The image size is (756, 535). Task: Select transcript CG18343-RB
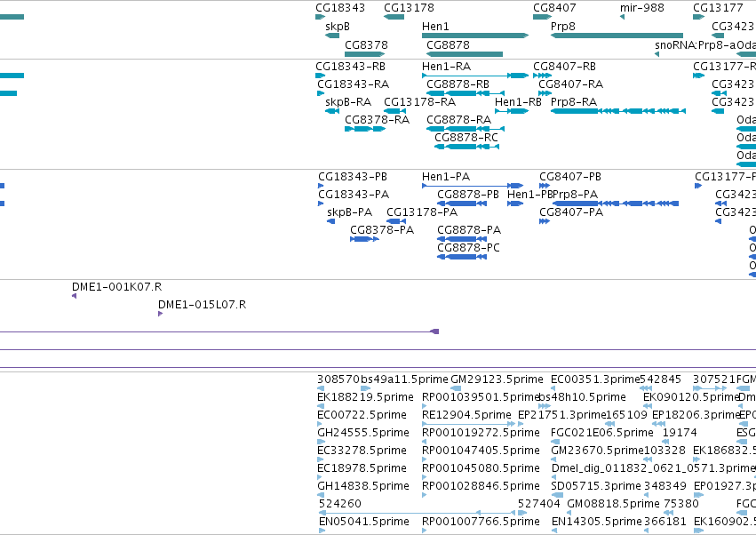coord(350,66)
